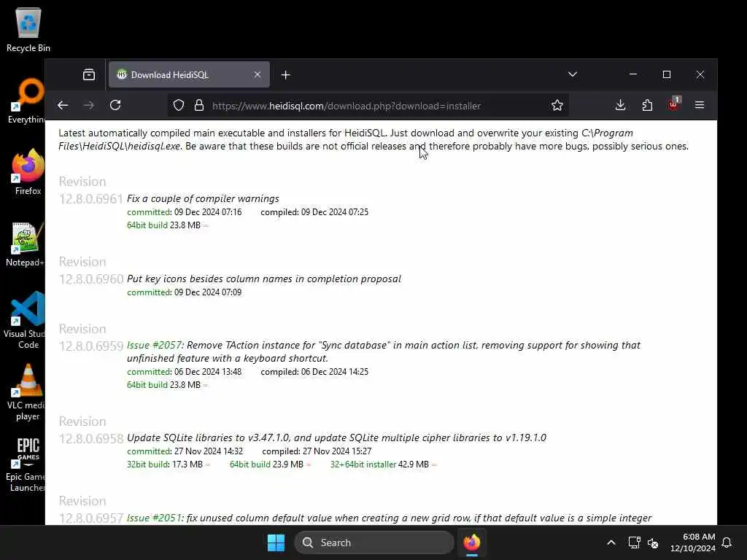747x560 pixels.
Task: Open tracking protection shield icon
Action: tap(179, 105)
